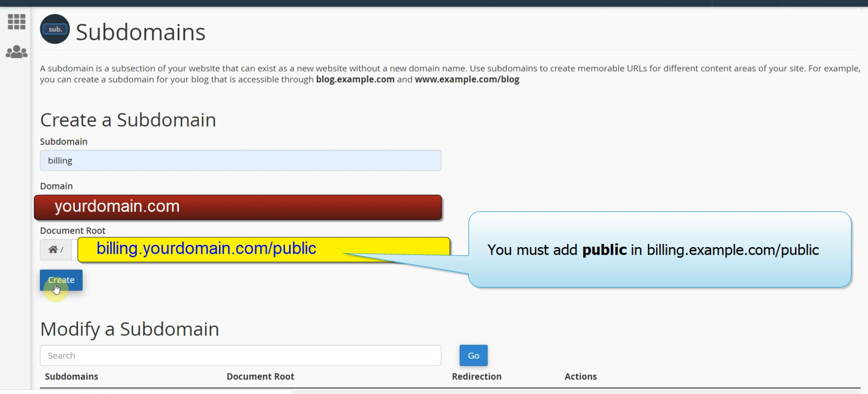This screenshot has width=868, height=394.
Task: Open the Domain dropdown showing yourdomain.com
Action: [238, 207]
